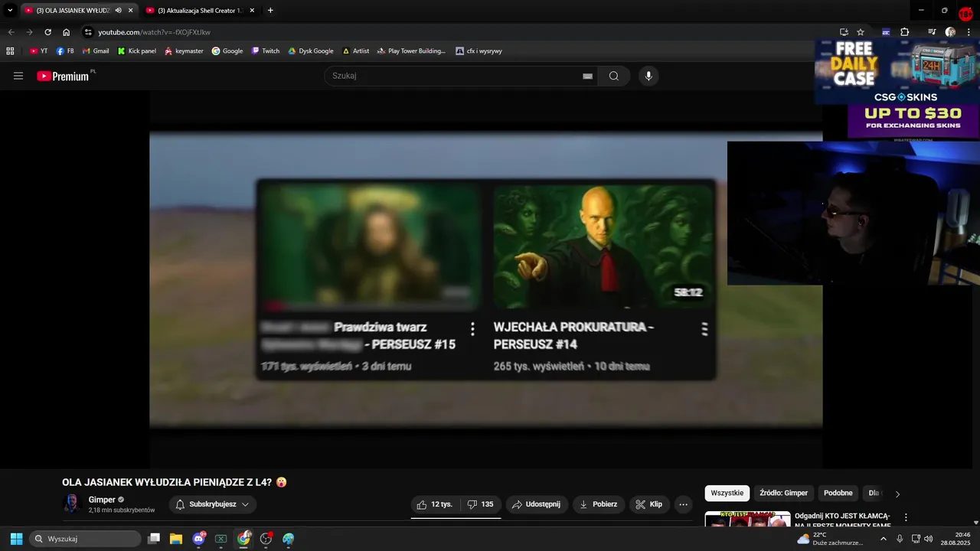The image size is (980, 551).
Task: Bookmark this page with star icon
Action: click(x=861, y=32)
